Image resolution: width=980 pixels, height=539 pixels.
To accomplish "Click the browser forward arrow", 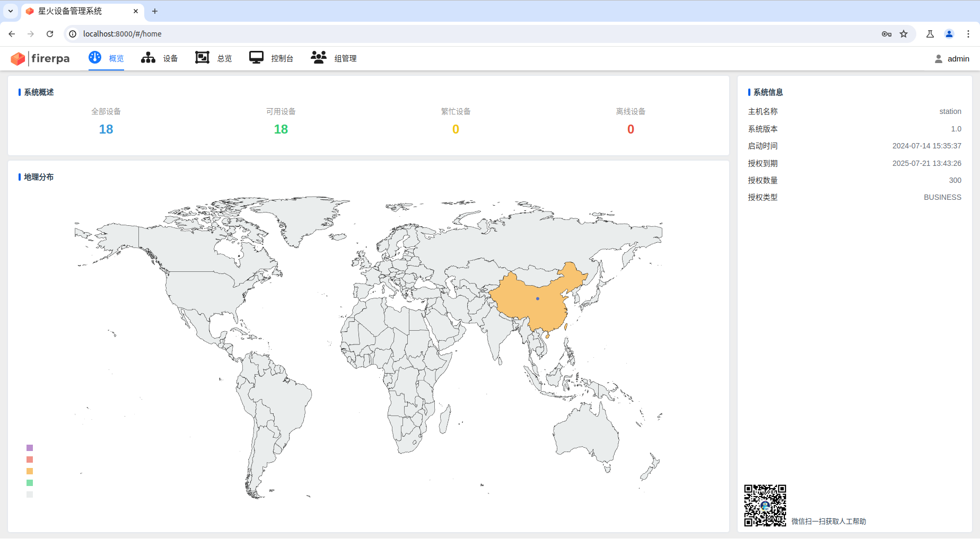I will pos(31,34).
